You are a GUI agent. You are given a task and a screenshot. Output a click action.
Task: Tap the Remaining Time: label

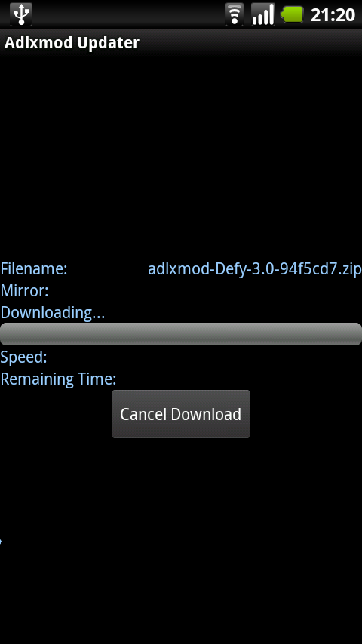pos(58,379)
